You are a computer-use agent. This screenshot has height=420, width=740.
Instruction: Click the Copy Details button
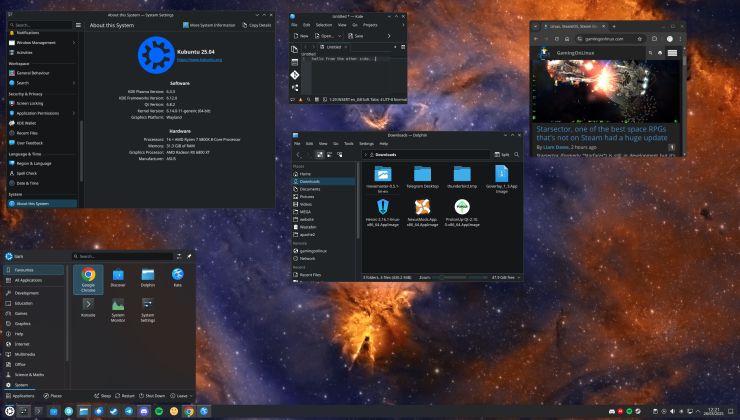[257, 24]
